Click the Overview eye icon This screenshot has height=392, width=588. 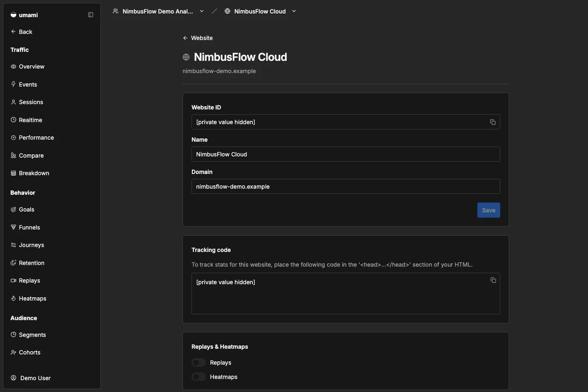[x=13, y=67]
